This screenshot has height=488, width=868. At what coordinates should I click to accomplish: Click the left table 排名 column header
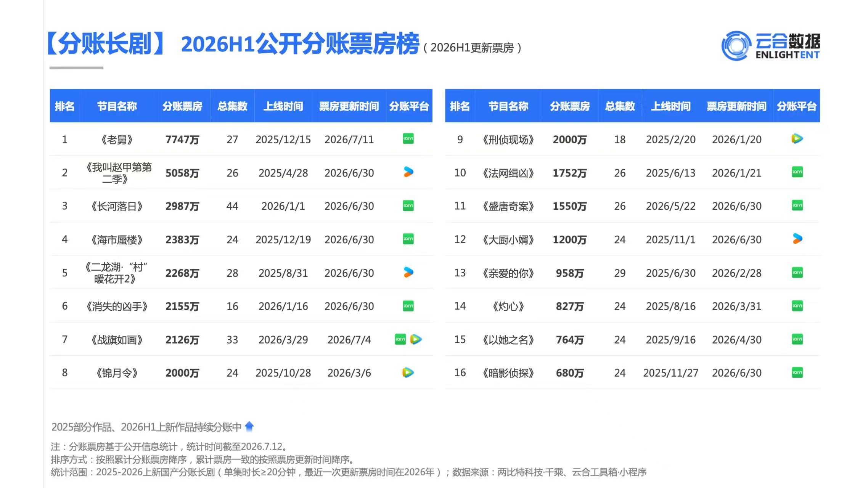(64, 106)
